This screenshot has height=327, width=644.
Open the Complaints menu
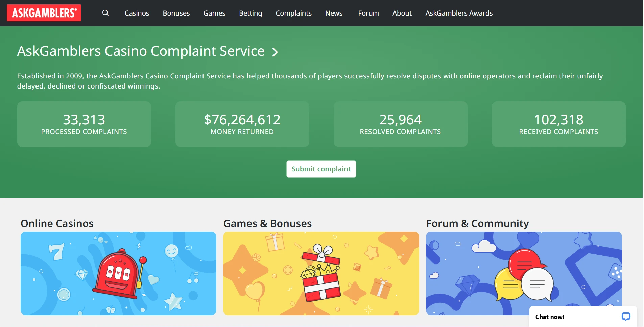293,13
